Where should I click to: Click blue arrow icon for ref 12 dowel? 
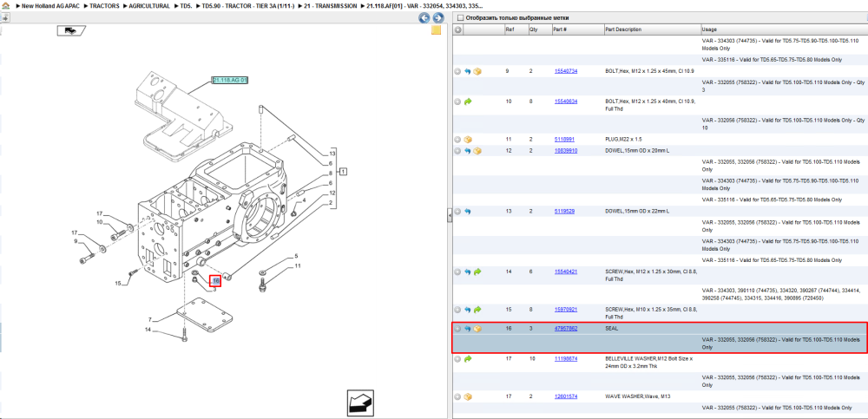(x=468, y=151)
